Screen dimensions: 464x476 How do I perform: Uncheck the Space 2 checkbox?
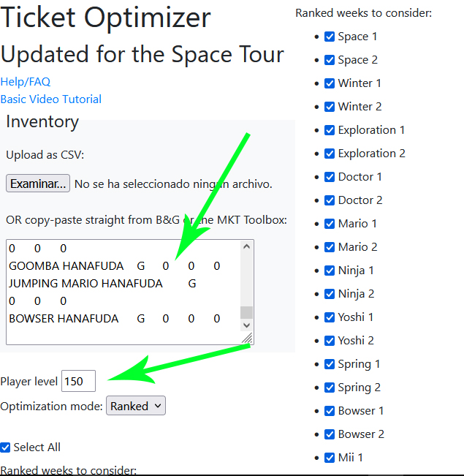tap(330, 60)
